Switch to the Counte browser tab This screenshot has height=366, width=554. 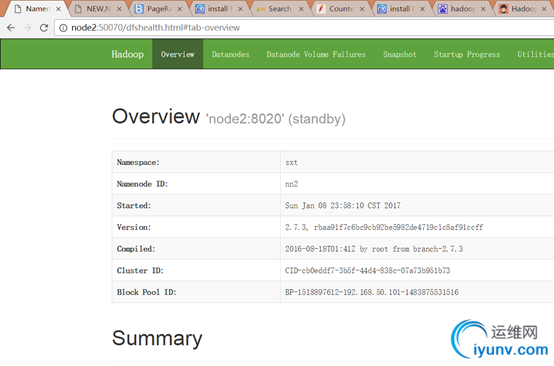tap(340, 9)
